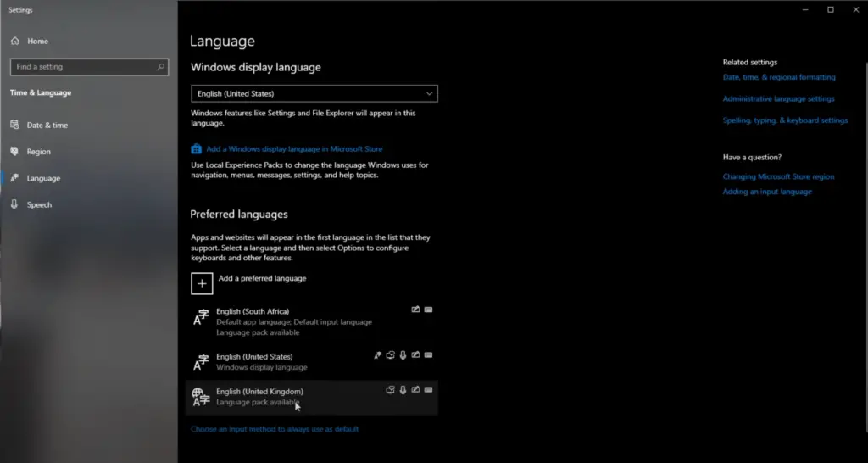
Task: Select the English (South Africa) language entry
Action: click(312, 321)
